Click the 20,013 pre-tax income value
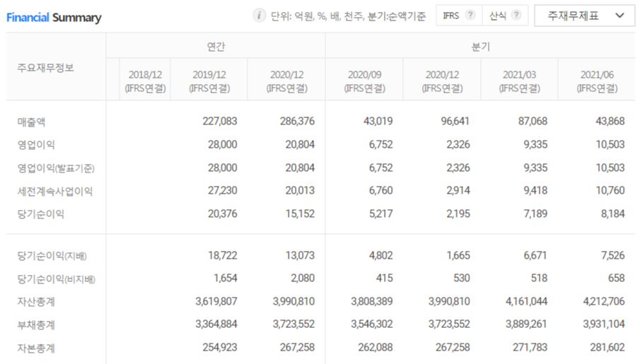Screen dimensions: 640x364 300,191
